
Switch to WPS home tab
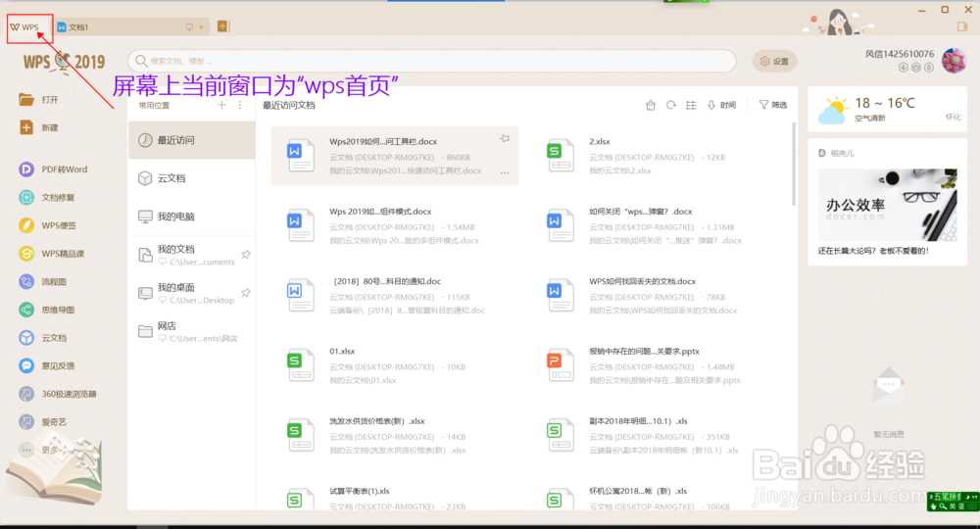pos(25,26)
